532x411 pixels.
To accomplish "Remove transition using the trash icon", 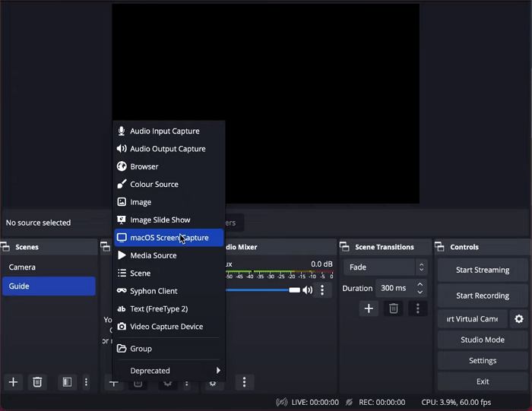I will (x=394, y=308).
